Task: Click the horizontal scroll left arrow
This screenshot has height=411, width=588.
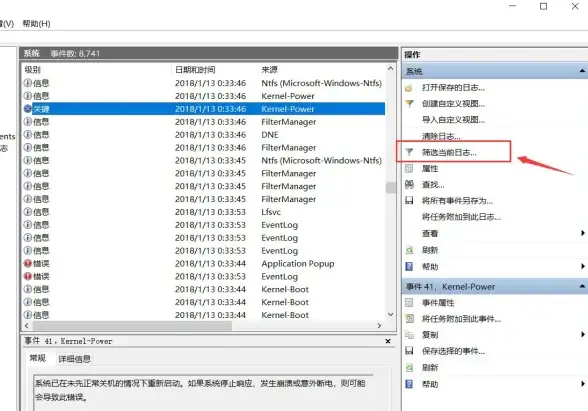Action: click(x=26, y=326)
